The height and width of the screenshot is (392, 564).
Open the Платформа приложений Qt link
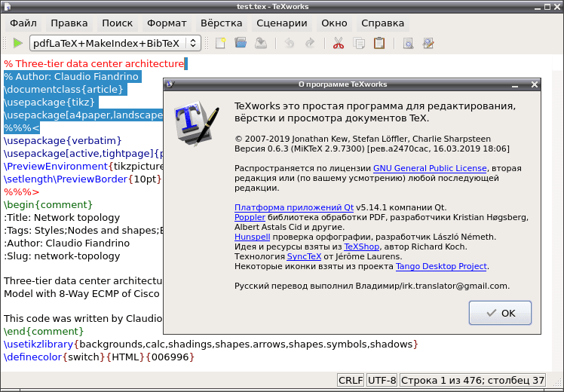coord(294,207)
